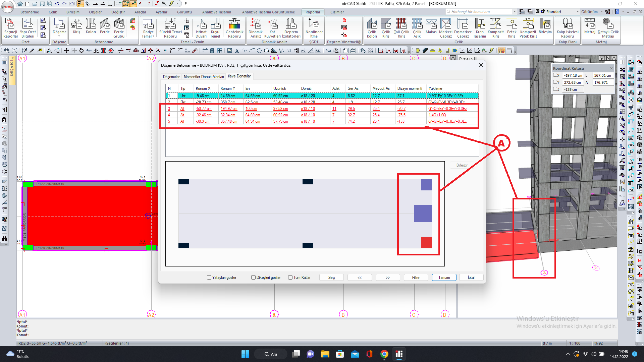Image resolution: width=644 pixels, height=362 pixels.
Task: Lock the Y coordinate checkbox
Action: 555,82
